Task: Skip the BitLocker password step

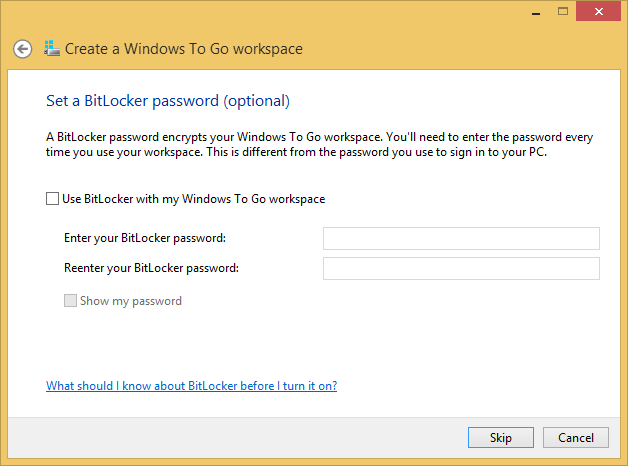Action: coord(501,438)
